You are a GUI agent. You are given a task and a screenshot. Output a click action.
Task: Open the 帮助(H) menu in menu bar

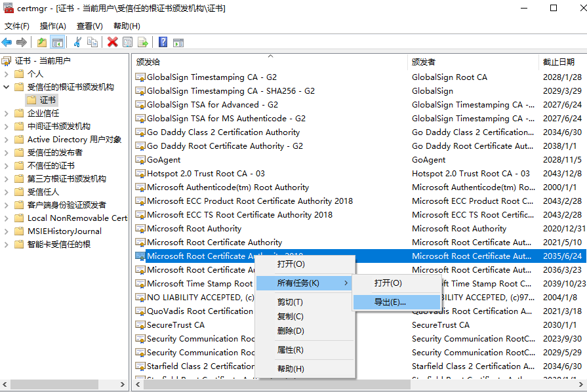coord(127,26)
